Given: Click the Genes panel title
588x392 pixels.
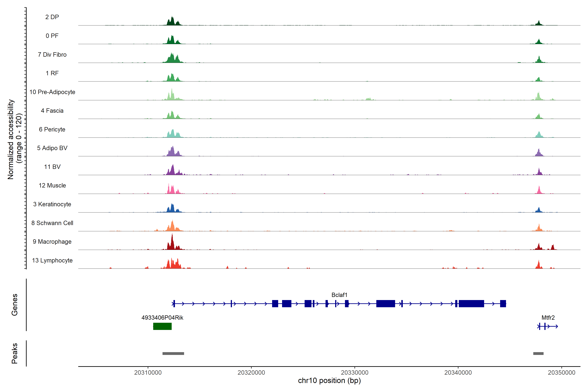Looking at the screenshot, I should click(15, 305).
